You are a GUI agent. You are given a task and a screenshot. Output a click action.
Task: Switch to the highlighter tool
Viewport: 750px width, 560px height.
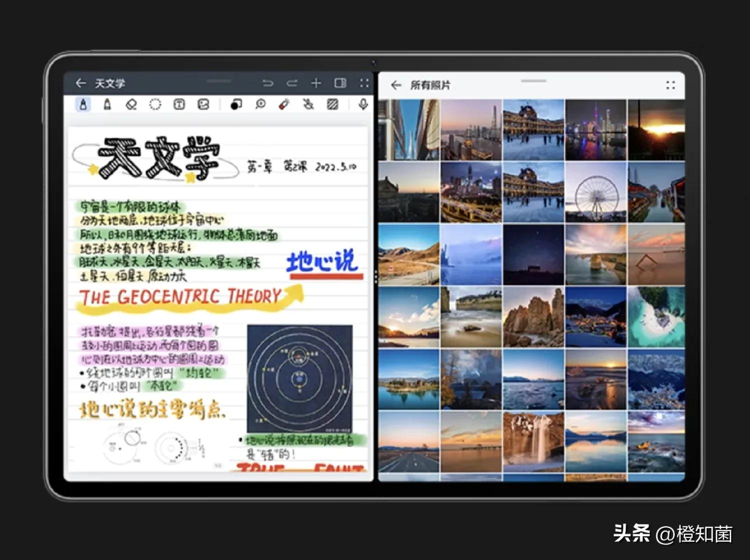coord(107,104)
